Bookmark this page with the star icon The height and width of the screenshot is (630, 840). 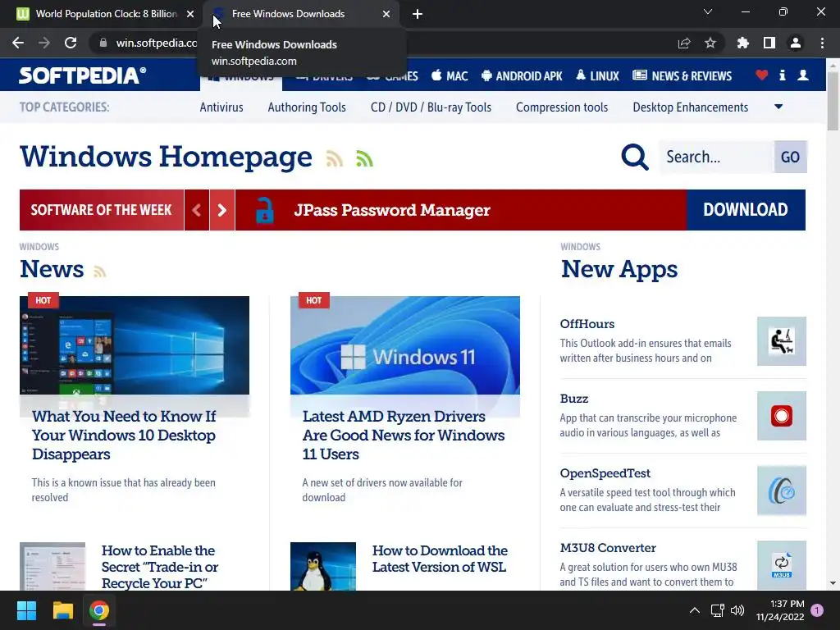[x=710, y=43]
